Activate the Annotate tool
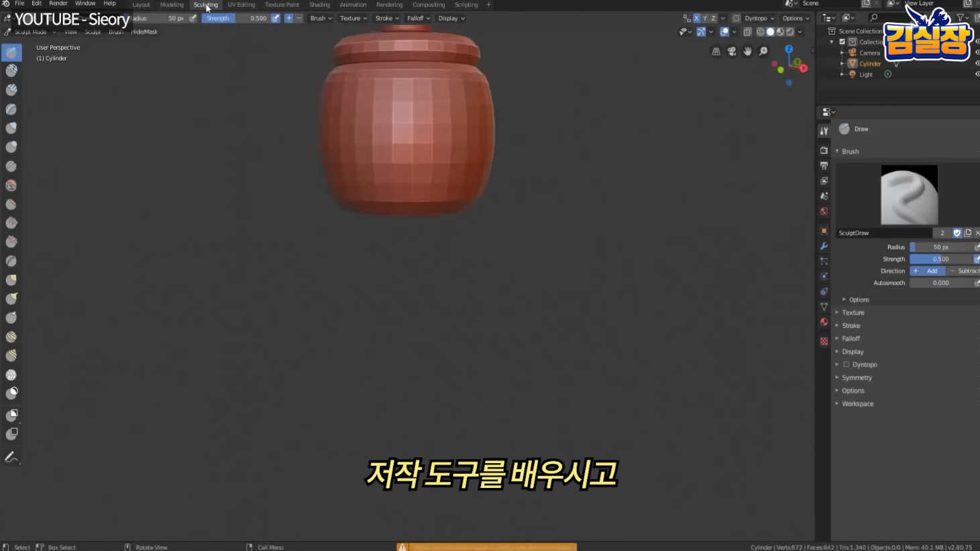This screenshot has width=980, height=551. point(11,456)
